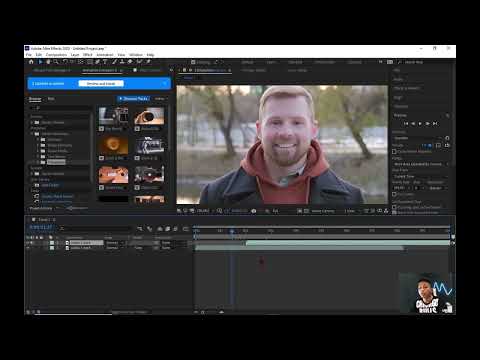The width and height of the screenshot is (480, 360).
Task: Switch to the Comp 1 timeline tab
Action: (44, 220)
